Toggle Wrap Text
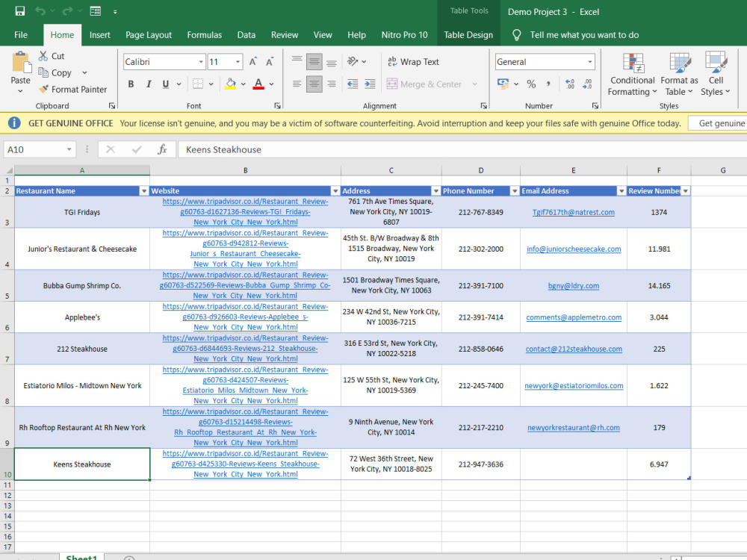The image size is (747, 560). 413,61
